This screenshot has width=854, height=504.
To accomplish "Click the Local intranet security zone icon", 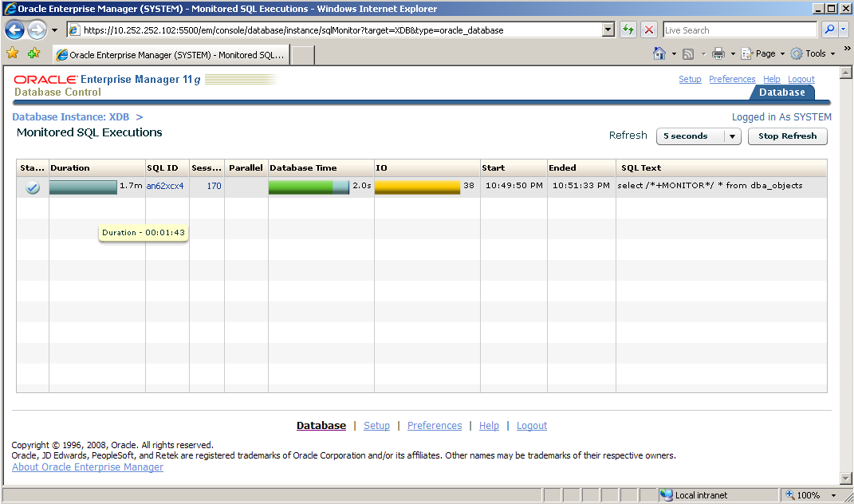I will click(x=666, y=494).
